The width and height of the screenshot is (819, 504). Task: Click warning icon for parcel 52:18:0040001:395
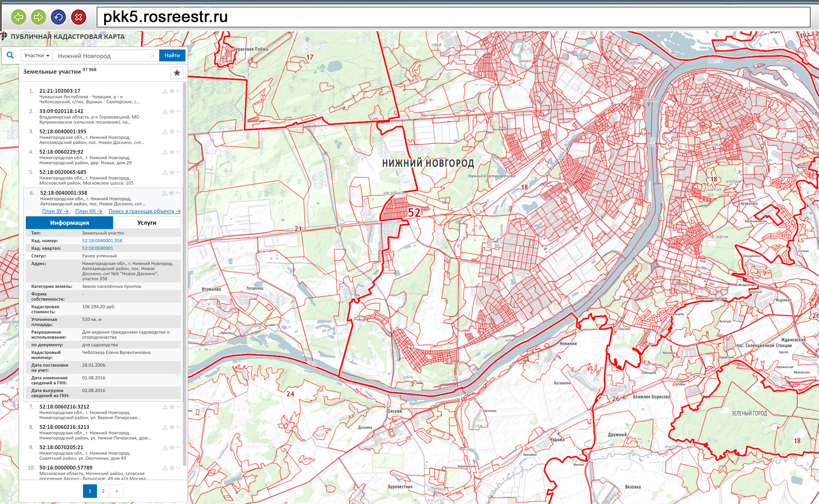pos(165,132)
